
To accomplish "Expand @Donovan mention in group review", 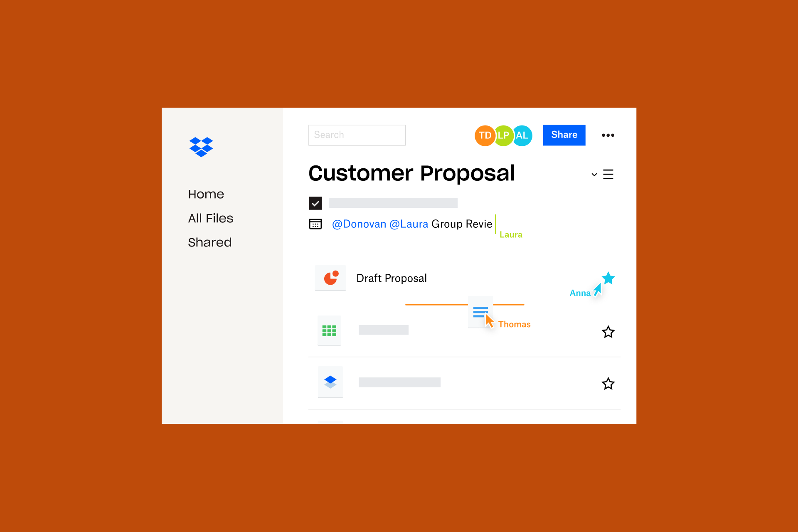I will [x=357, y=224].
